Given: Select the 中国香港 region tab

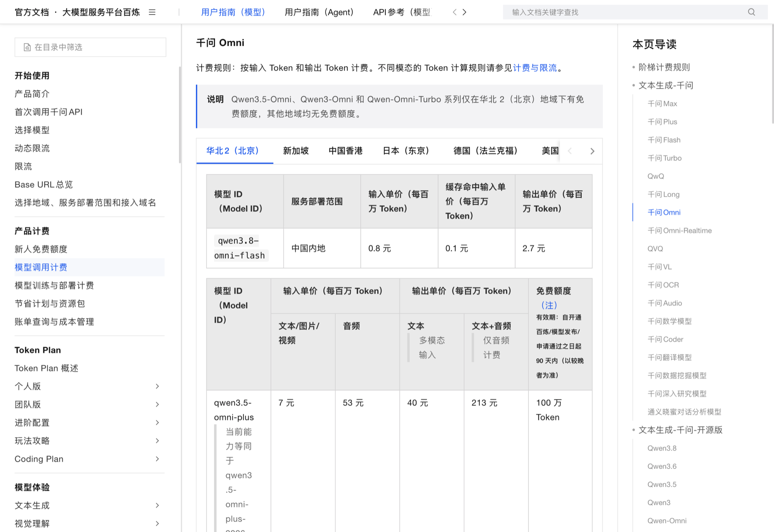Looking at the screenshot, I should point(346,151).
